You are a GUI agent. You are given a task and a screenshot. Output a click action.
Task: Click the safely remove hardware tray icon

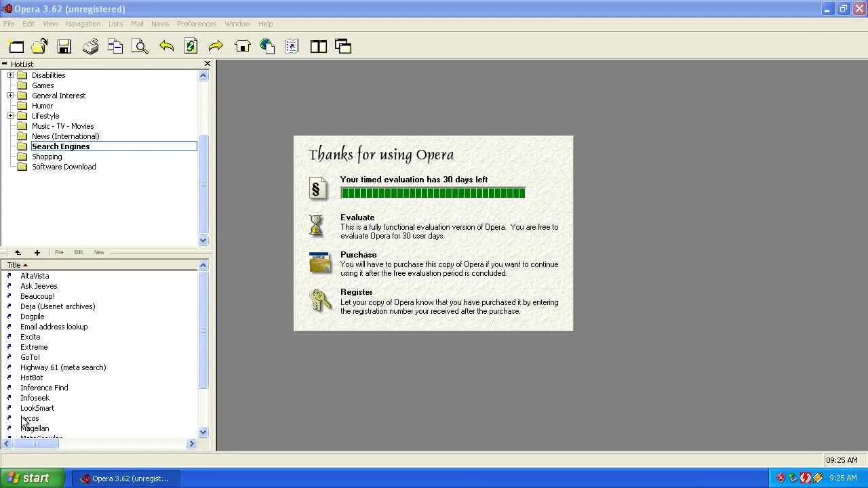pos(793,478)
